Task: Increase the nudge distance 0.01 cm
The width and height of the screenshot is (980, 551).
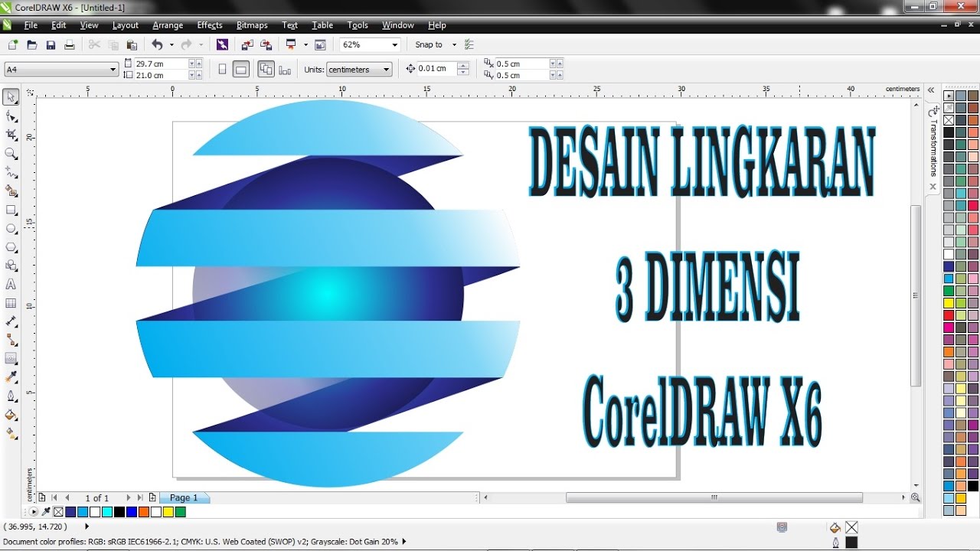Action: click(462, 65)
